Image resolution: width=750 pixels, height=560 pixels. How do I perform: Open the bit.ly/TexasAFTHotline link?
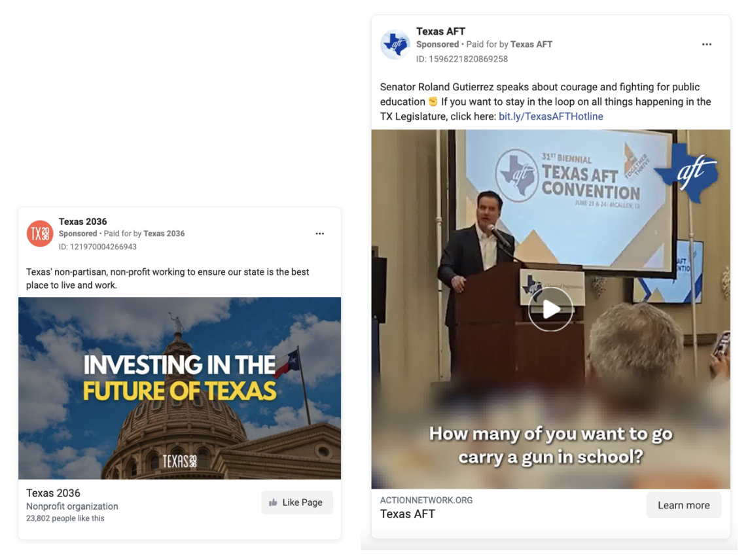550,116
